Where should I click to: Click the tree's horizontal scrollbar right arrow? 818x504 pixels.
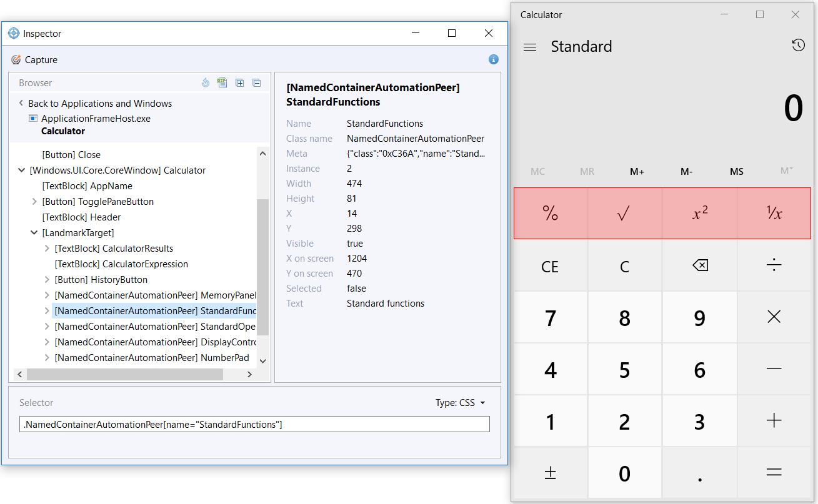click(249, 375)
